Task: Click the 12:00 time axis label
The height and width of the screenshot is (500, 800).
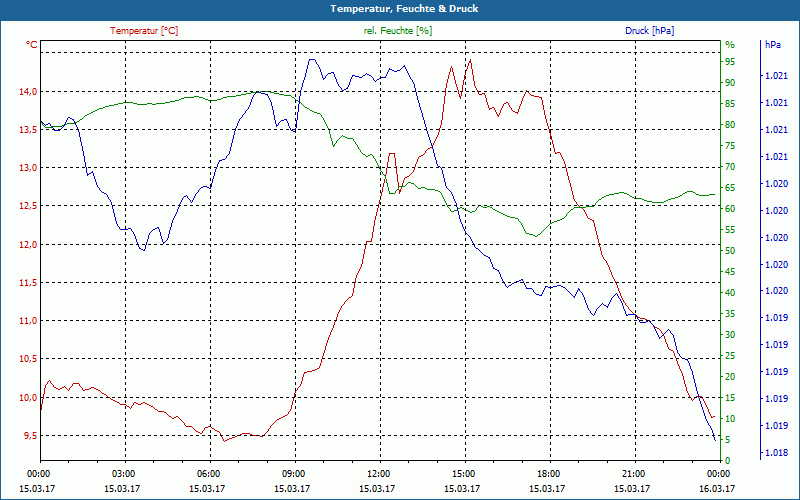Action: point(380,473)
